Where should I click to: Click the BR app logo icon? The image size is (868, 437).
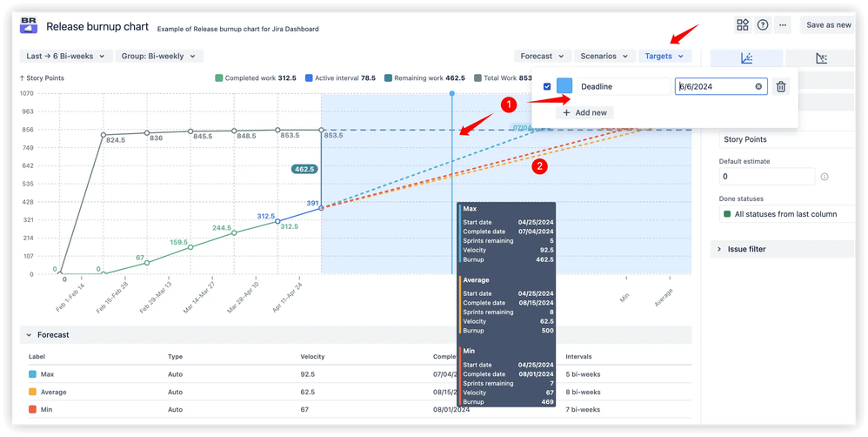point(29,27)
